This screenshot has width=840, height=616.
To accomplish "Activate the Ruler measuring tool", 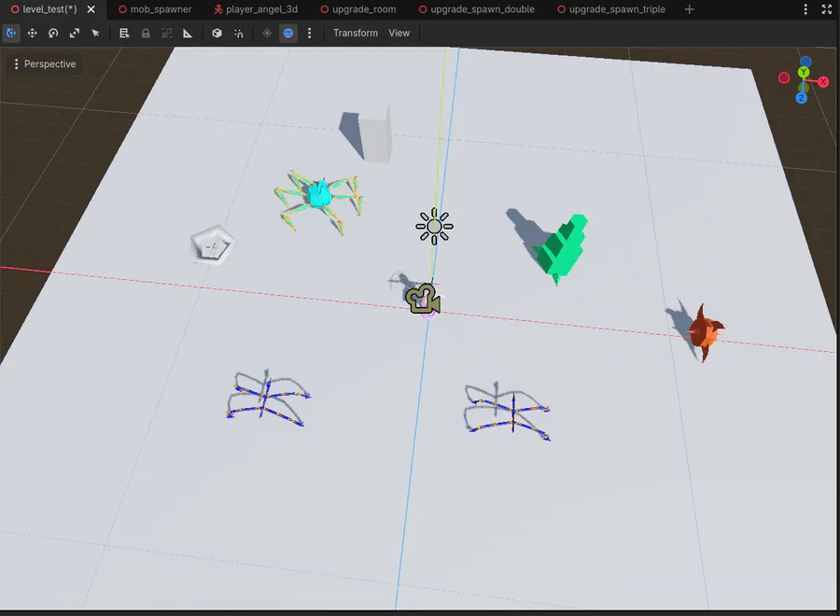I will point(188,34).
